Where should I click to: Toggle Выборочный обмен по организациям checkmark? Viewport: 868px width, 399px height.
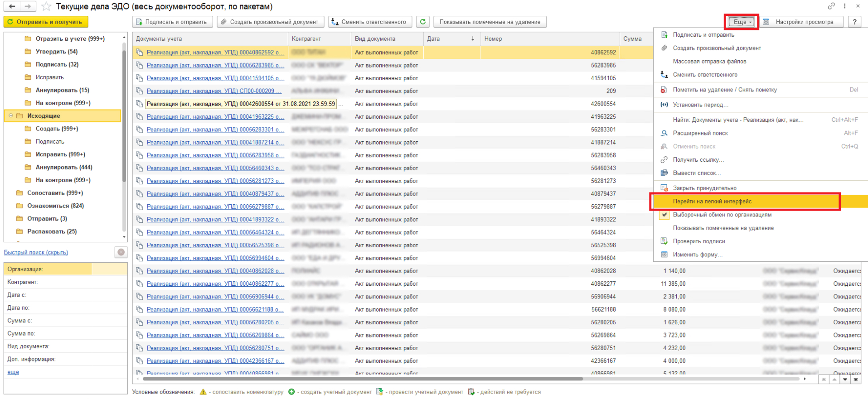click(x=664, y=215)
